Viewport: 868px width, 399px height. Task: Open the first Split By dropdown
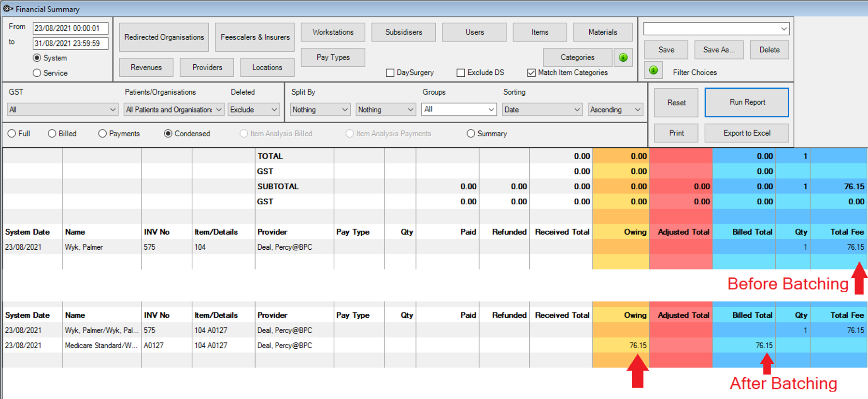(320, 110)
